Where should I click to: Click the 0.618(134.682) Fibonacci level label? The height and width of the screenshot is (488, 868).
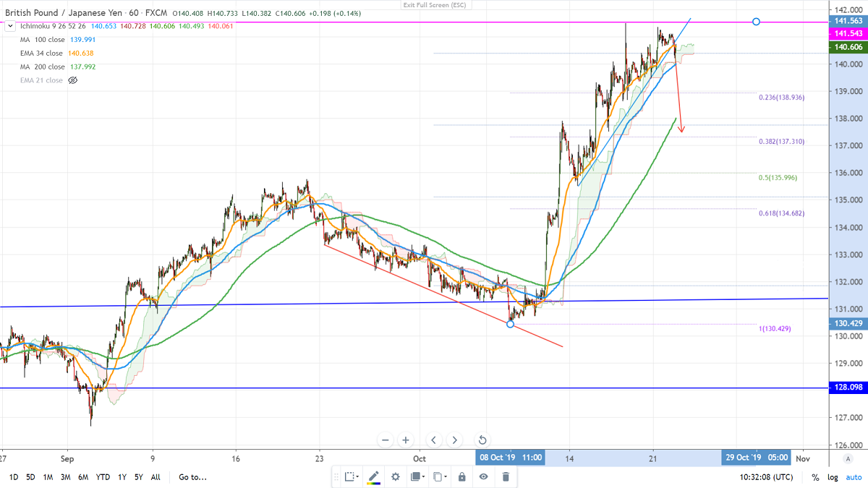coord(781,213)
